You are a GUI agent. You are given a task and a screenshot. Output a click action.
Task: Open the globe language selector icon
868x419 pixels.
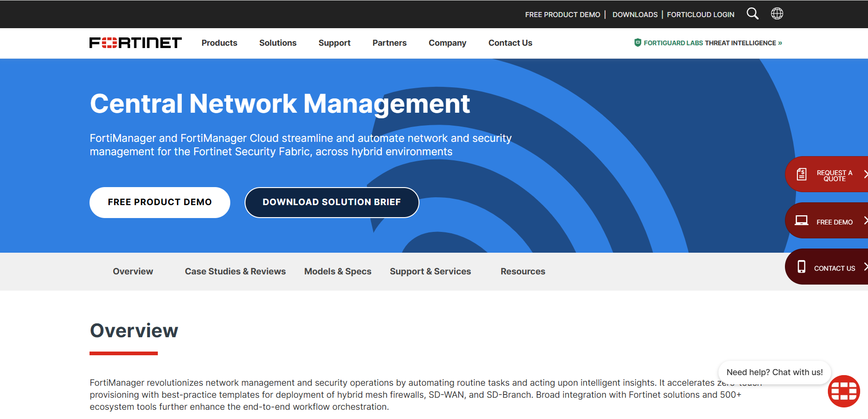coord(777,14)
